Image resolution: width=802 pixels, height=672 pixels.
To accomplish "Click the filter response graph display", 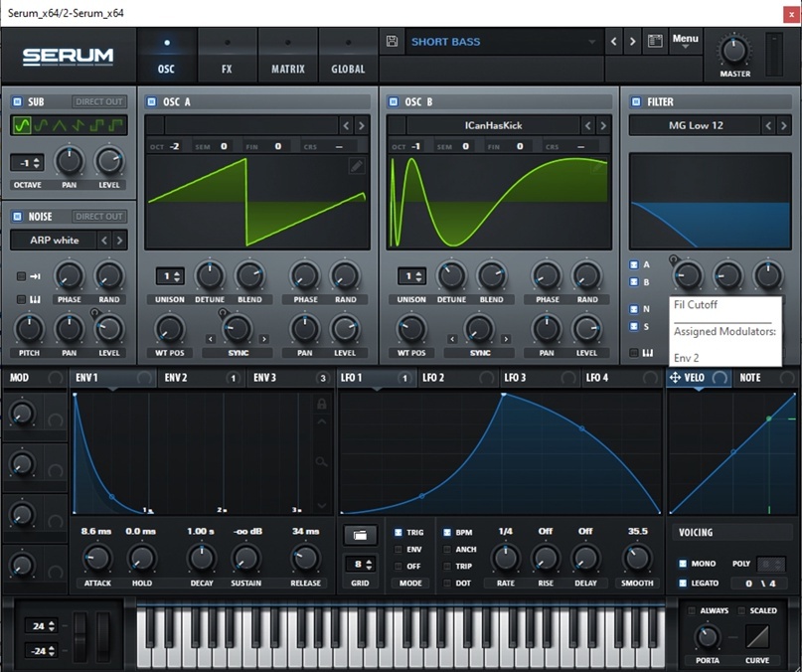I will (710, 201).
